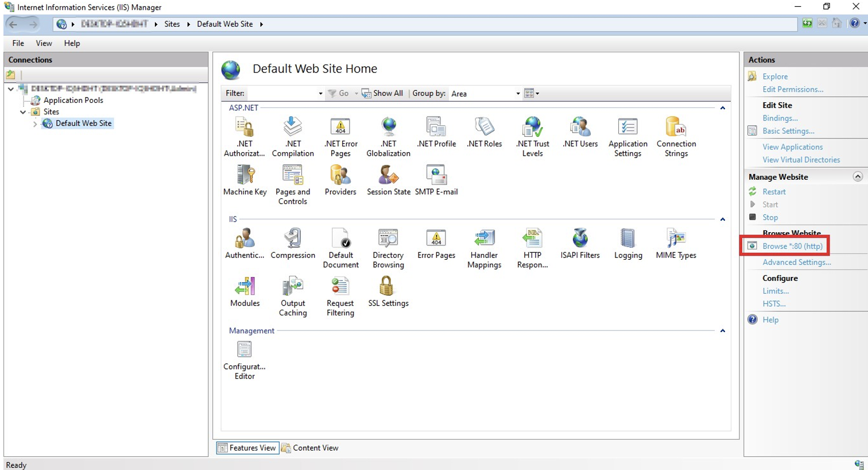Open the ISAPI Filters feature
This screenshot has width=868, height=470.
coord(580,244)
